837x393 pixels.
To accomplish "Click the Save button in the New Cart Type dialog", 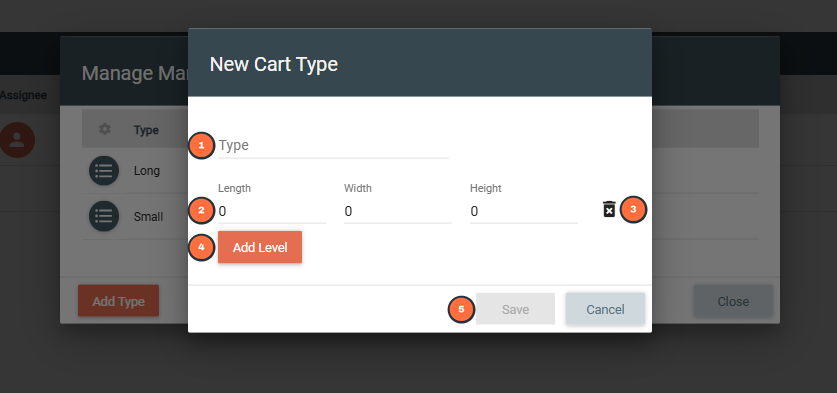I will 515,309.
